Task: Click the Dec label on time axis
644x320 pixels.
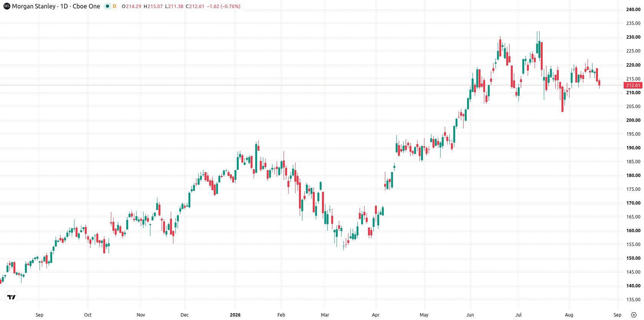Action: [185, 315]
